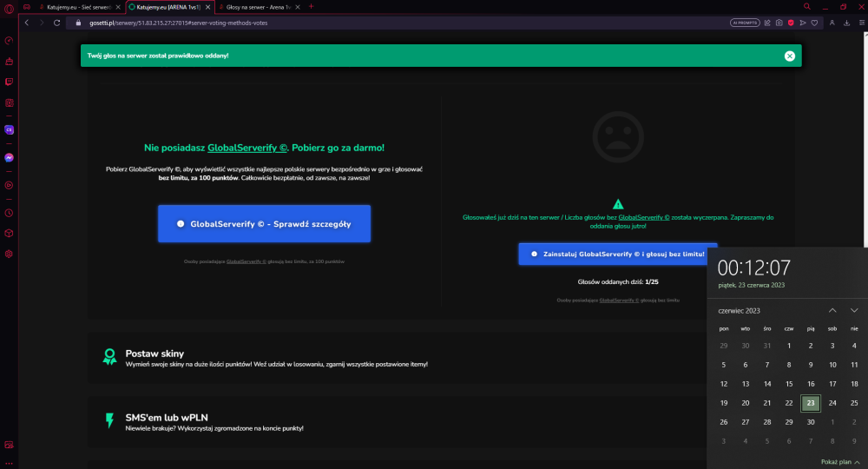
Task: Open GlobalServerify link in the green heading
Action: (247, 148)
